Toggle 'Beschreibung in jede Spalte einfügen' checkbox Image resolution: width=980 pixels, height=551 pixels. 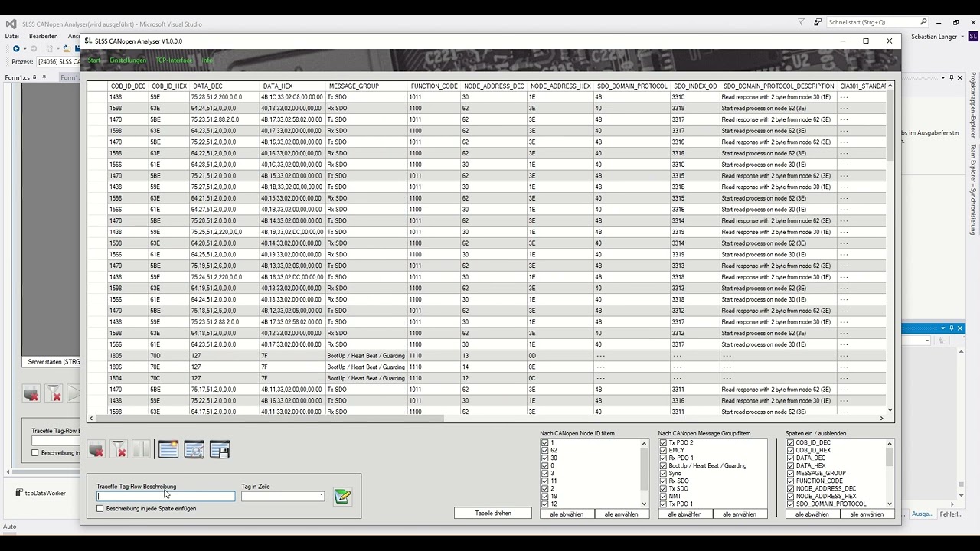click(100, 508)
